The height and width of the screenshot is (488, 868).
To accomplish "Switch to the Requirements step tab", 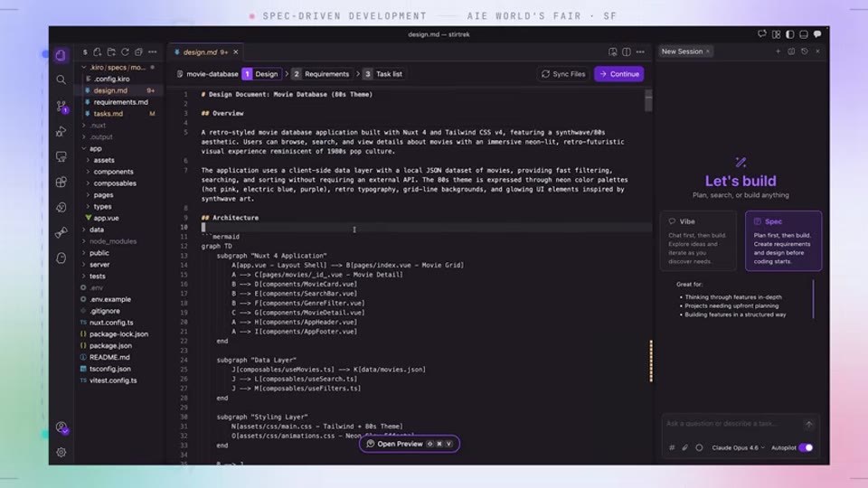I will coord(322,74).
